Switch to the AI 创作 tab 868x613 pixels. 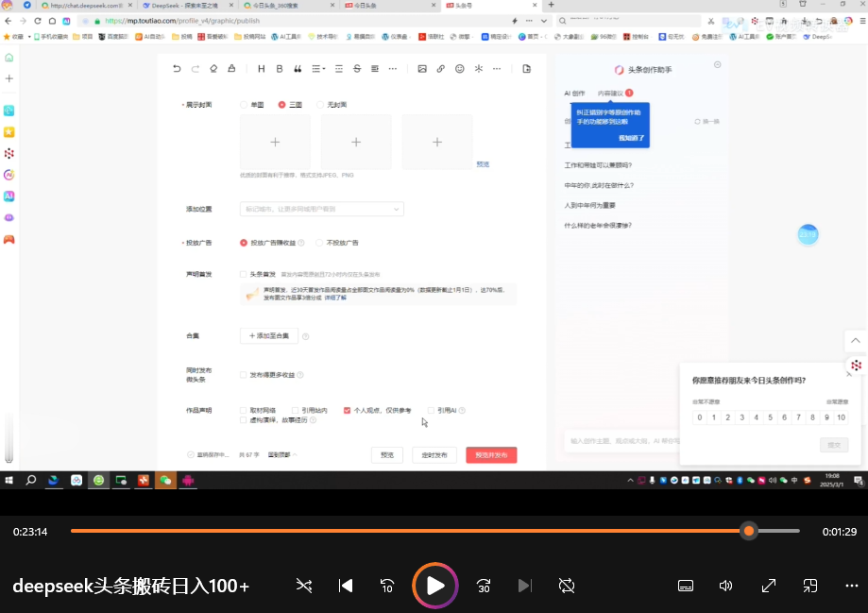[574, 94]
